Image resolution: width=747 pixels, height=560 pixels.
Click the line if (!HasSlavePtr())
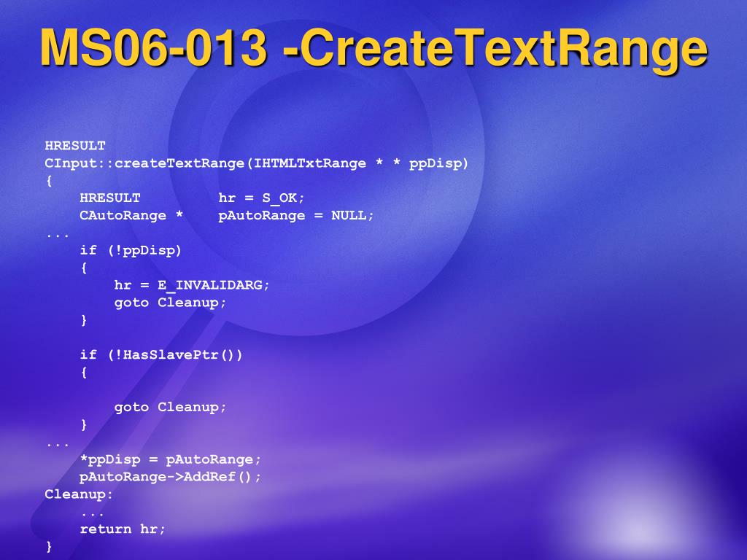[161, 355]
